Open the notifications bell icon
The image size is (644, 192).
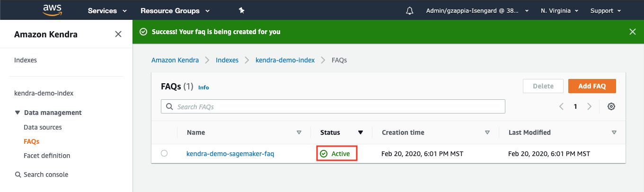click(410, 10)
